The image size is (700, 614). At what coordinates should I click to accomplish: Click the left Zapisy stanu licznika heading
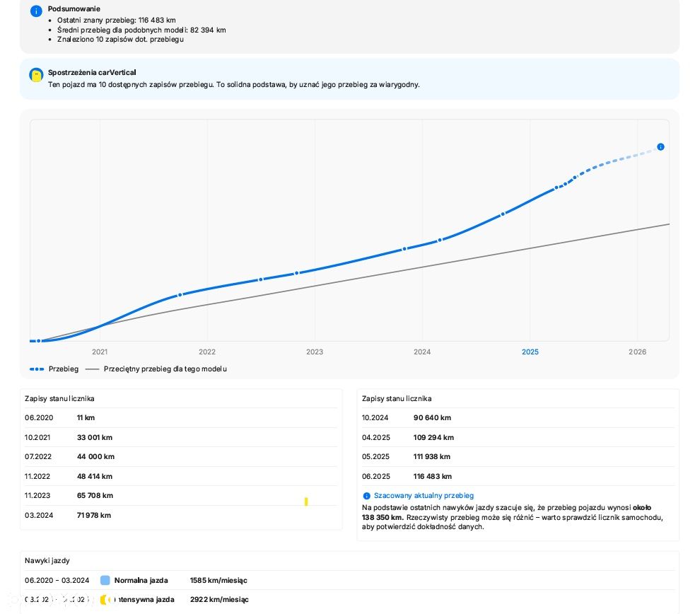coord(59,399)
